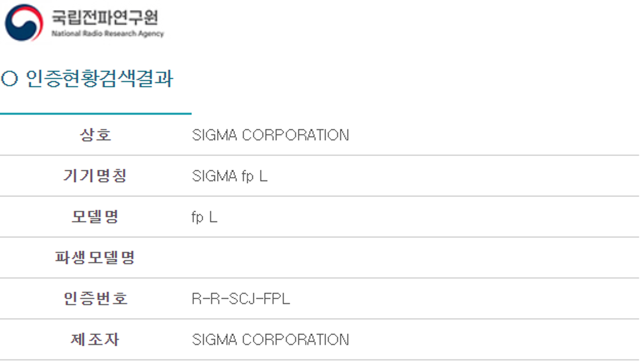Select SIGMA CORPORATION in the 제조자 row
Image resolution: width=644 pixels, height=362 pixels.
(270, 340)
